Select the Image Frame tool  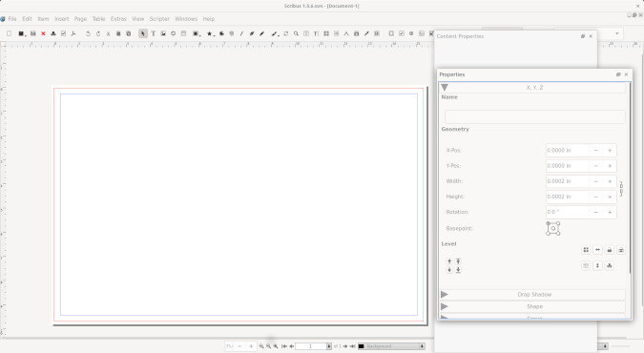pos(163,33)
